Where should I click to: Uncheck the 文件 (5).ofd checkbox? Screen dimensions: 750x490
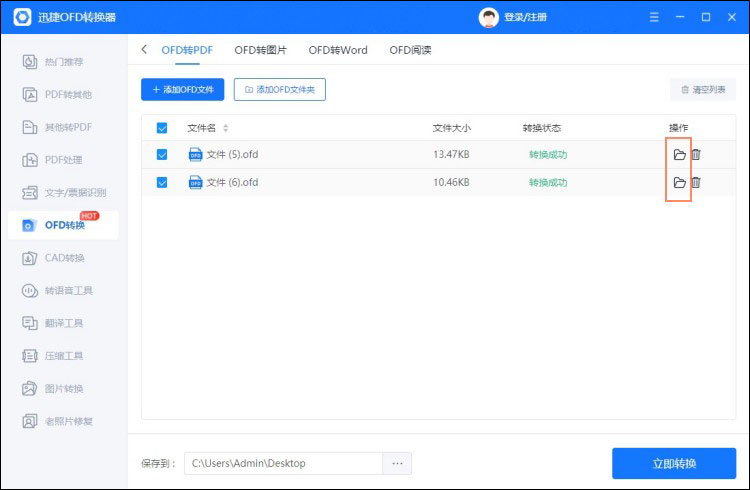point(162,155)
